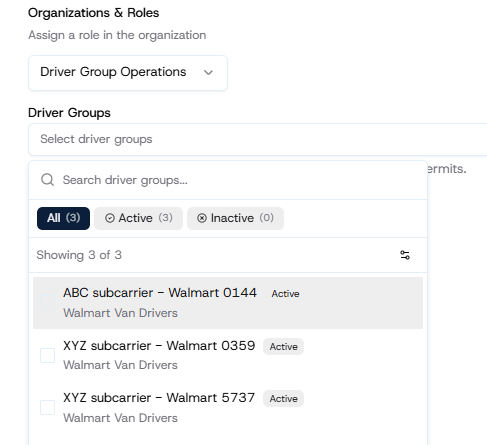Check XYZ subcarrier – Walmart 0359 checkbox
Image resolution: width=487 pixels, height=445 pixels.
pyautogui.click(x=47, y=355)
